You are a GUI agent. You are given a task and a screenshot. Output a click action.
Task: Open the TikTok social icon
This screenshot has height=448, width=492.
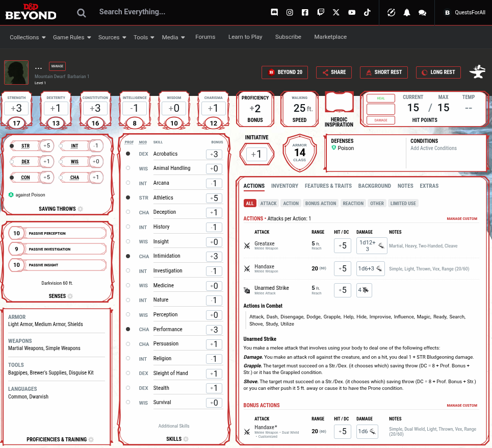[x=367, y=12]
